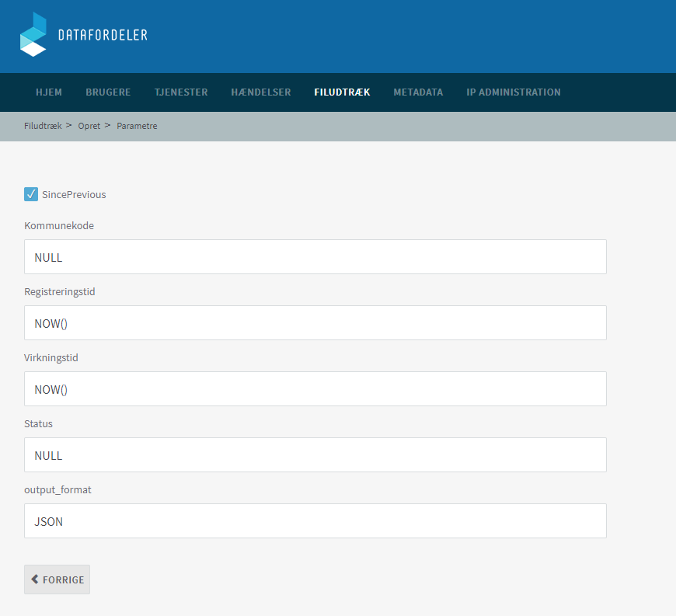This screenshot has height=616, width=676.
Task: Click the Datafordeler cube logo icon
Action: click(x=33, y=35)
